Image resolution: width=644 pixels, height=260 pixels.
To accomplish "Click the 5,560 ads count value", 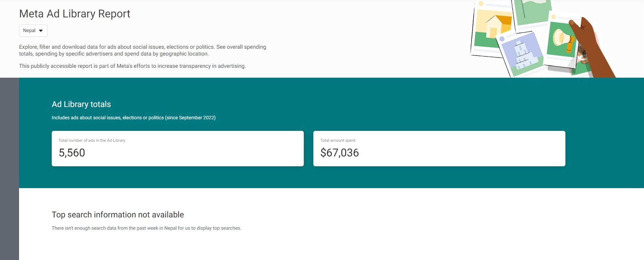I will [x=72, y=153].
